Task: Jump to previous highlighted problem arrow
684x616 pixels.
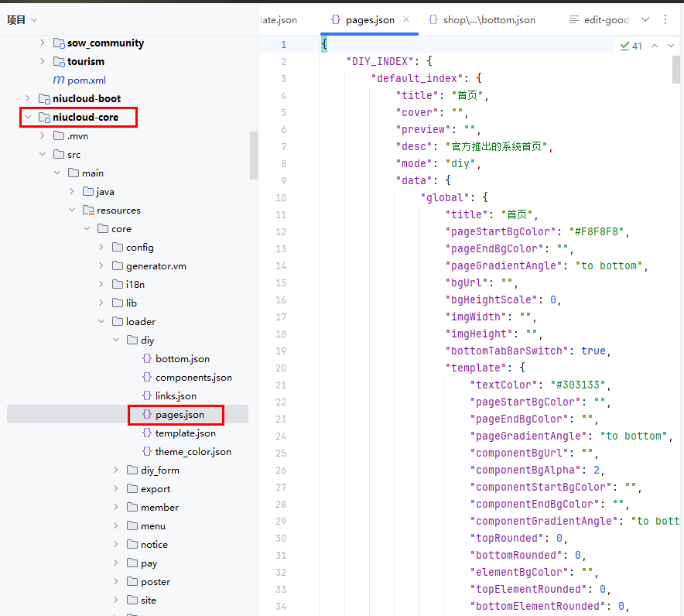Action: click(x=655, y=46)
